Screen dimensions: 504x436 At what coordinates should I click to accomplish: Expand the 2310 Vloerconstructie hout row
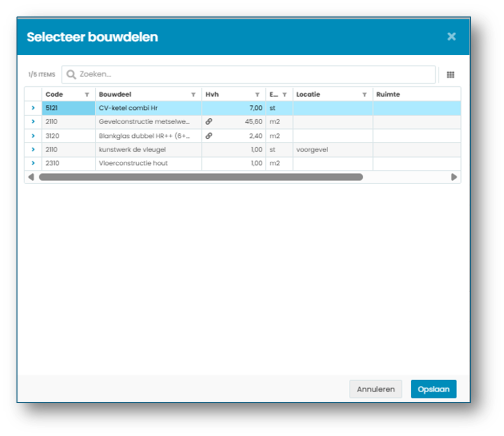33,163
